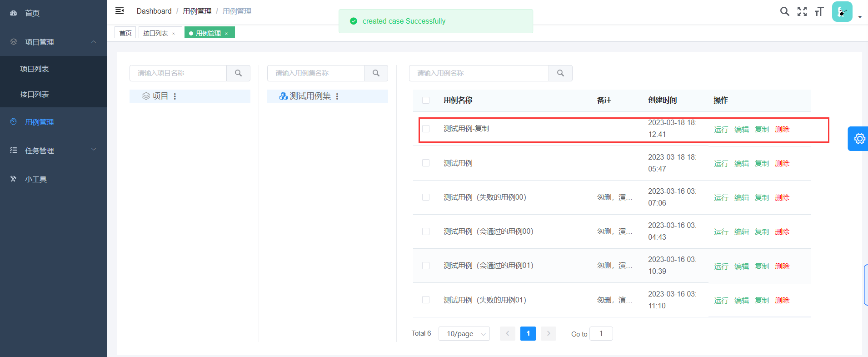Close the 用例管理 tab

pos(226,34)
